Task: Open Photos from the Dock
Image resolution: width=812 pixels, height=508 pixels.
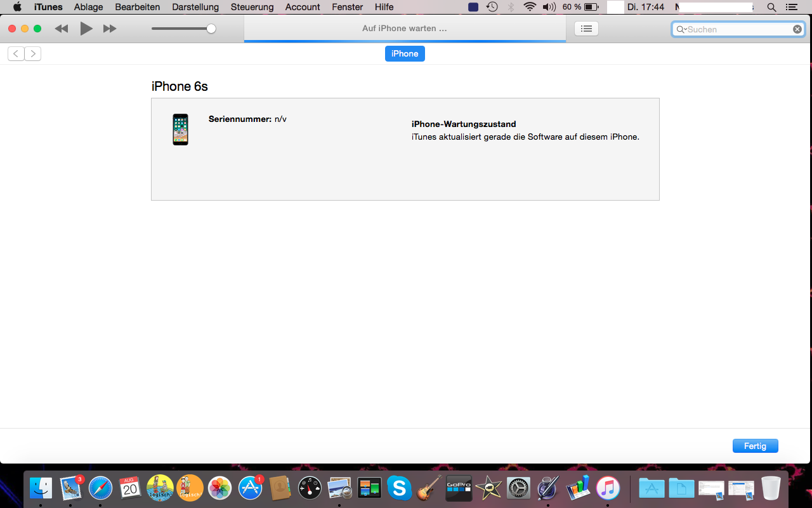Action: 220,488
